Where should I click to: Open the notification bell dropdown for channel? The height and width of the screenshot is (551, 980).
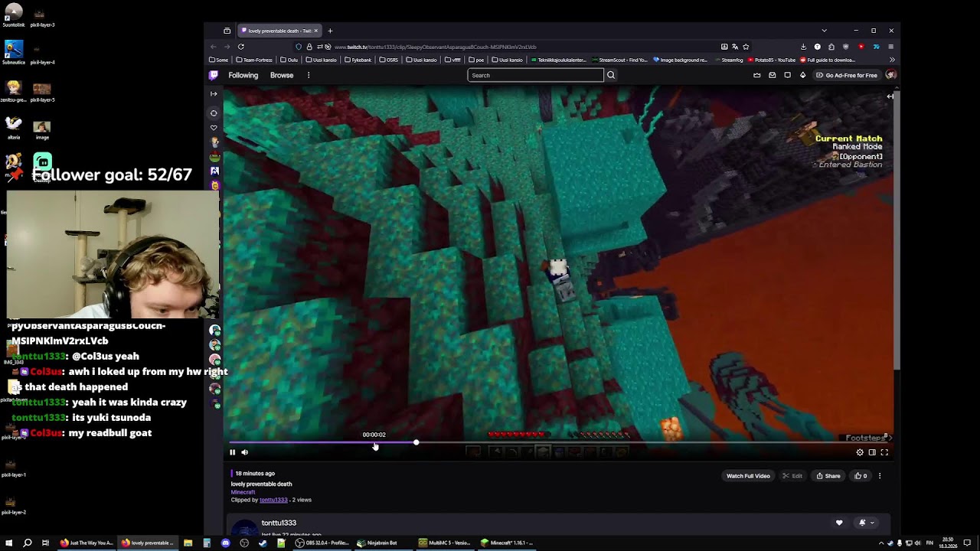pos(867,523)
